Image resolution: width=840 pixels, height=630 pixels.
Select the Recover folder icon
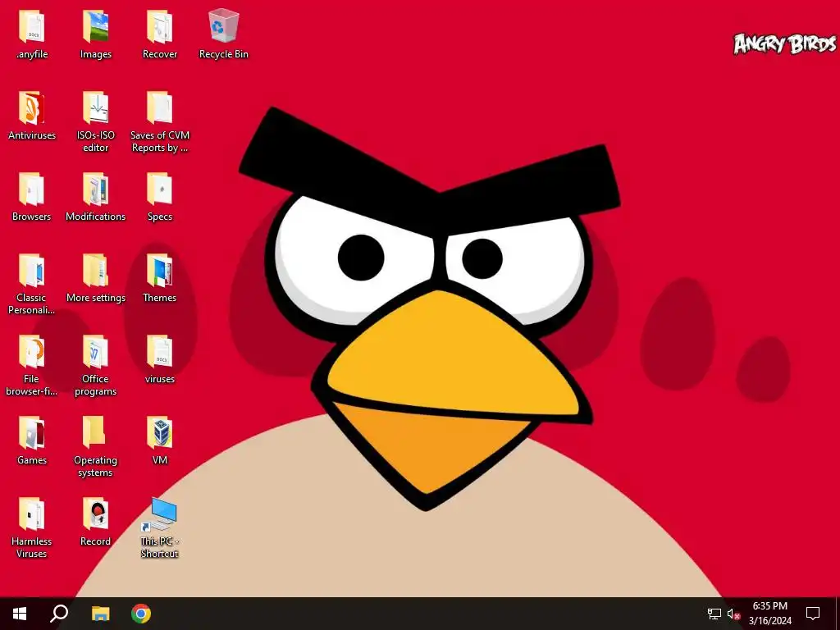pyautogui.click(x=160, y=26)
